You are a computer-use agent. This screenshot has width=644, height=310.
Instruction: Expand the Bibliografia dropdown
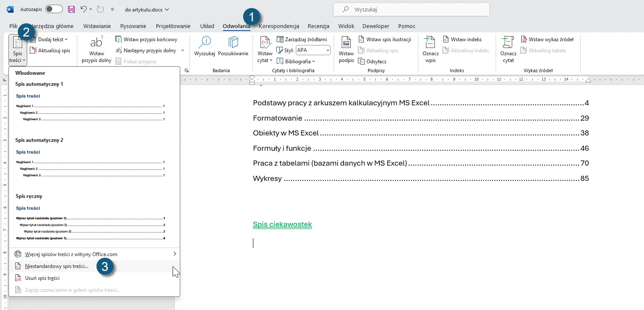pyautogui.click(x=299, y=62)
